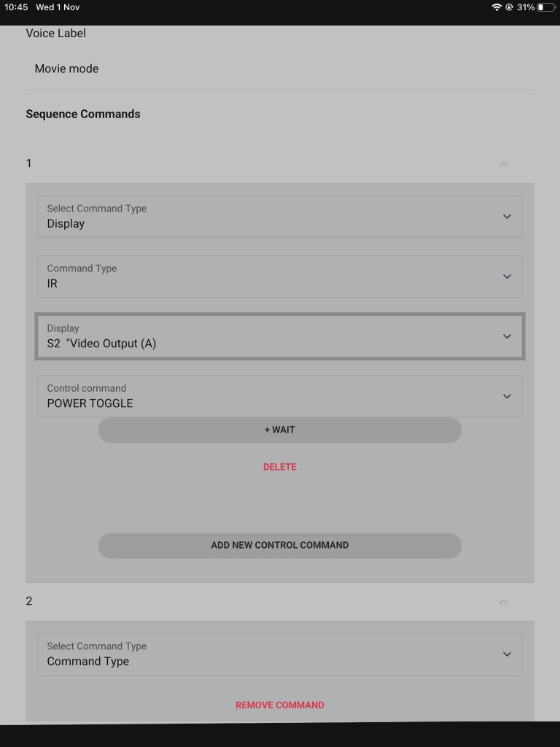The image size is (560, 747).
Task: Tap the Wi-Fi icon in the status bar
Action: point(497,7)
